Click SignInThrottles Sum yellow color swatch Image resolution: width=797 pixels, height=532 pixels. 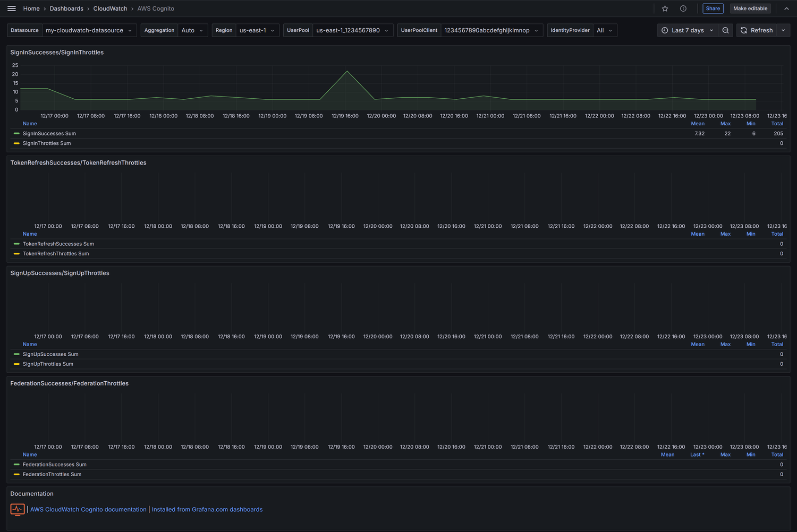point(16,143)
